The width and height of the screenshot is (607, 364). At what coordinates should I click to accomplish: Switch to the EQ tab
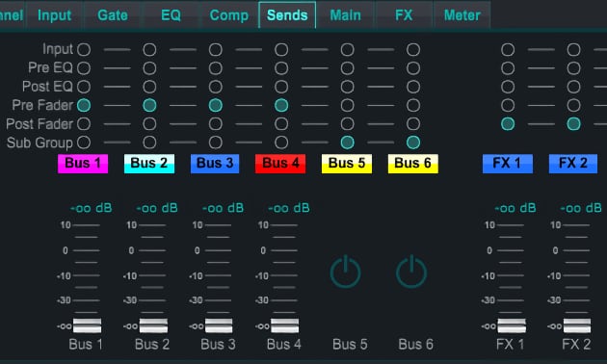click(171, 15)
